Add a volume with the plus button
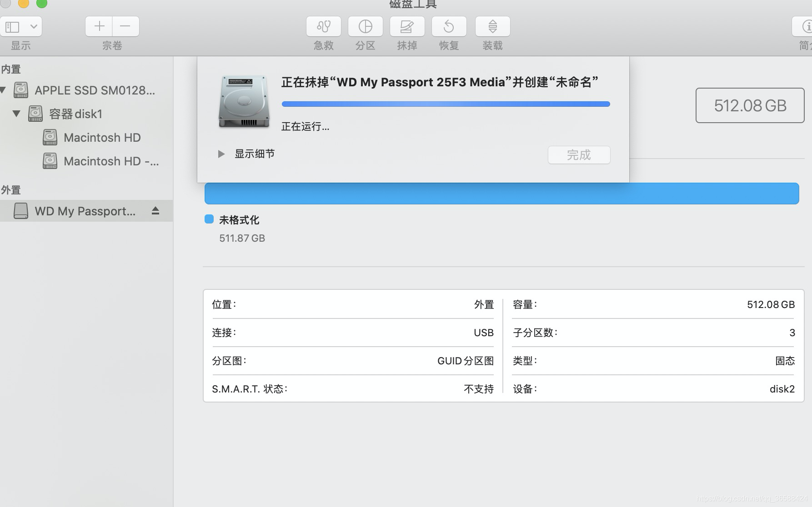The width and height of the screenshot is (812, 507). point(99,27)
